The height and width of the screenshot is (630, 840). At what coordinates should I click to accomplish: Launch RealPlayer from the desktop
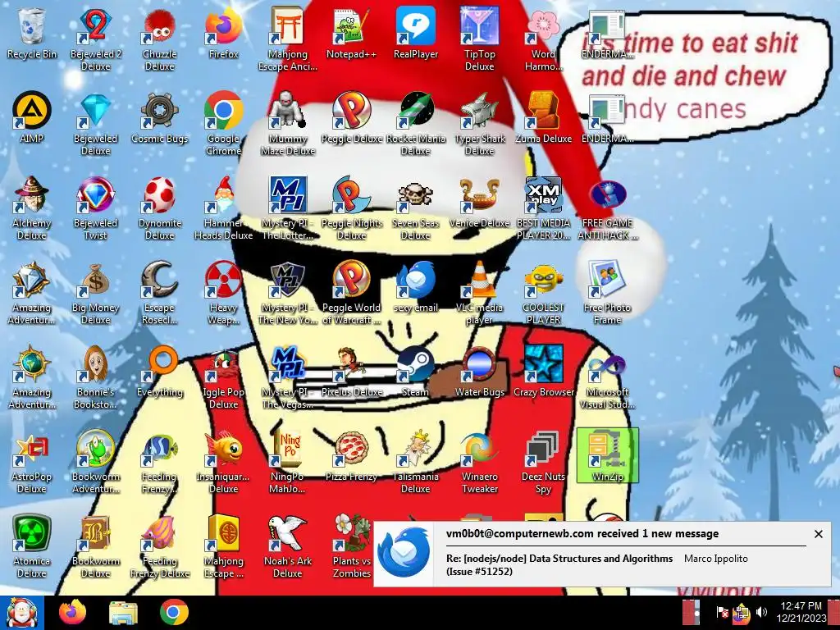pos(416,33)
